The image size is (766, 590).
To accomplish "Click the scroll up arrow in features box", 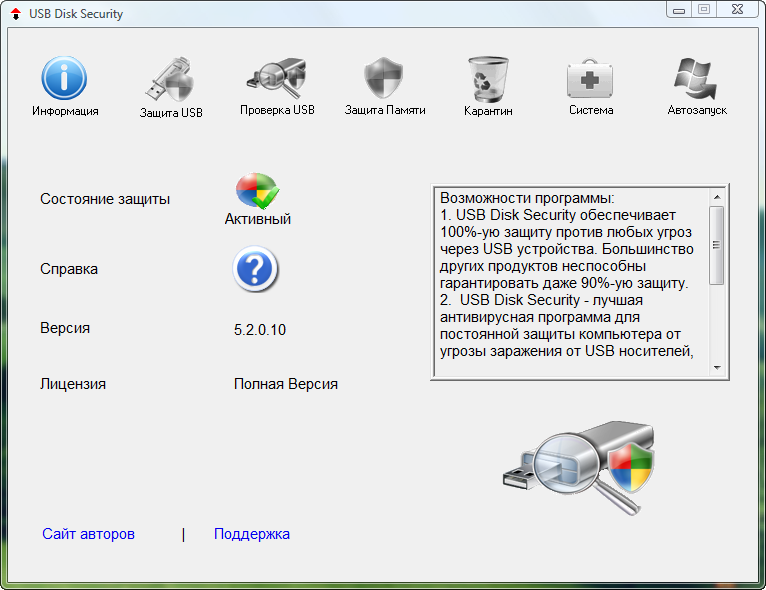I will (717, 197).
